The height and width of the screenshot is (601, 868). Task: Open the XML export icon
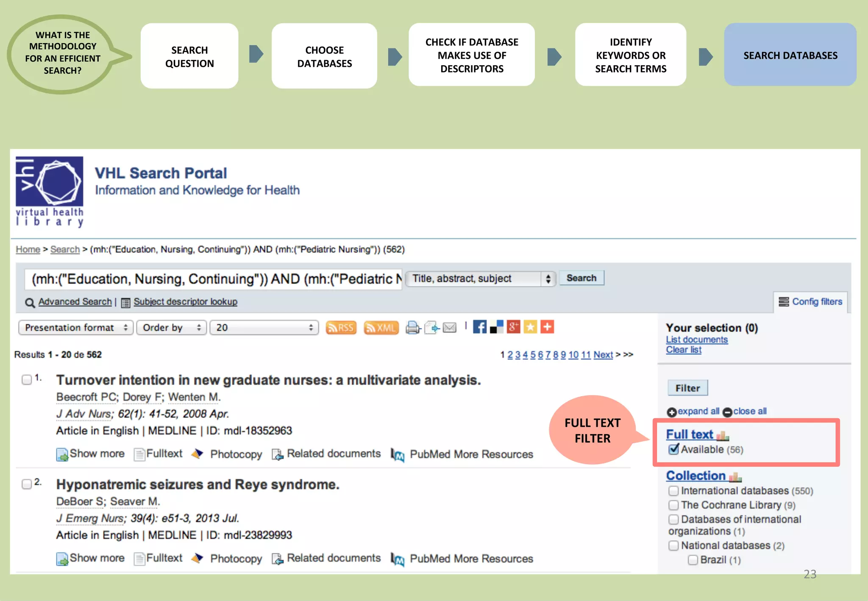(381, 328)
